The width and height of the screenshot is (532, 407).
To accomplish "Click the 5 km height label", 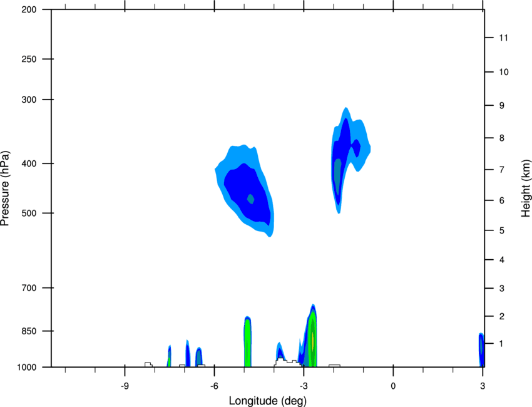I will point(502,230).
